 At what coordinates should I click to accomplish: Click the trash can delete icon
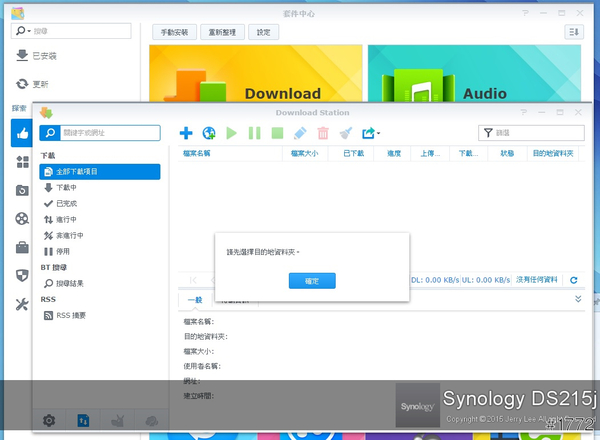click(x=323, y=133)
